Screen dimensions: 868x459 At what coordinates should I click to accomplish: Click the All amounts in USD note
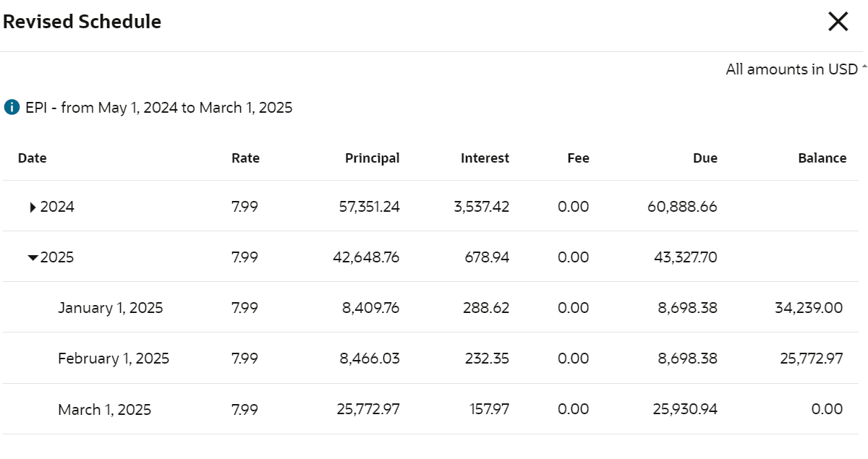[791, 69]
